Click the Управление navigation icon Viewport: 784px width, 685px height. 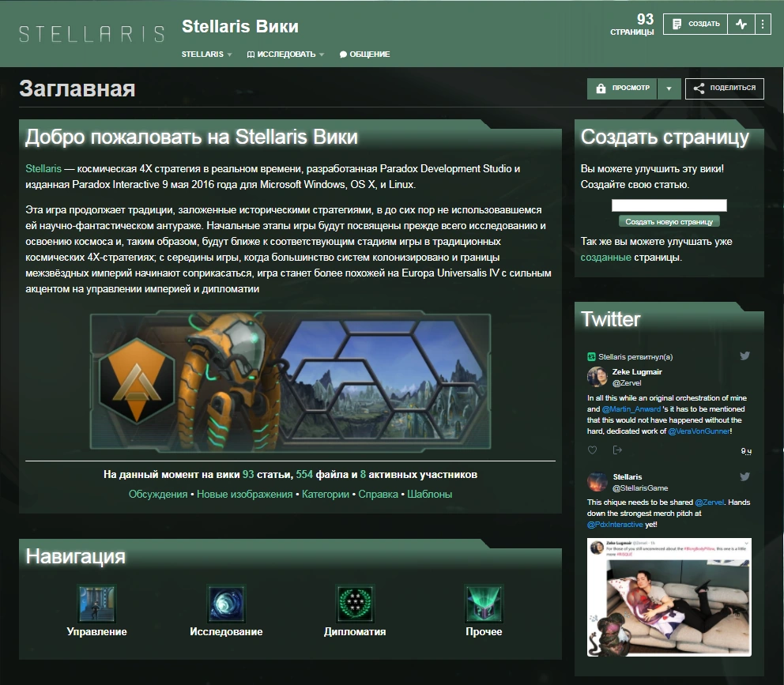pos(97,604)
